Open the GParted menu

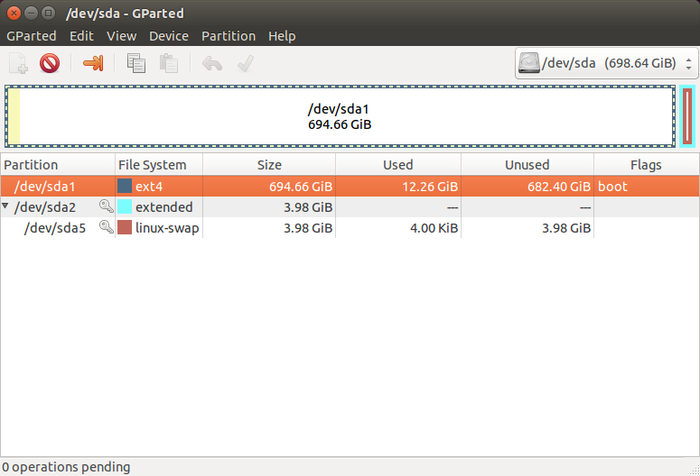point(31,36)
